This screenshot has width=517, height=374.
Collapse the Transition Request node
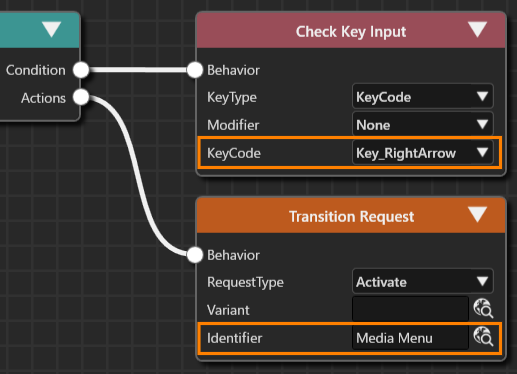(477, 214)
